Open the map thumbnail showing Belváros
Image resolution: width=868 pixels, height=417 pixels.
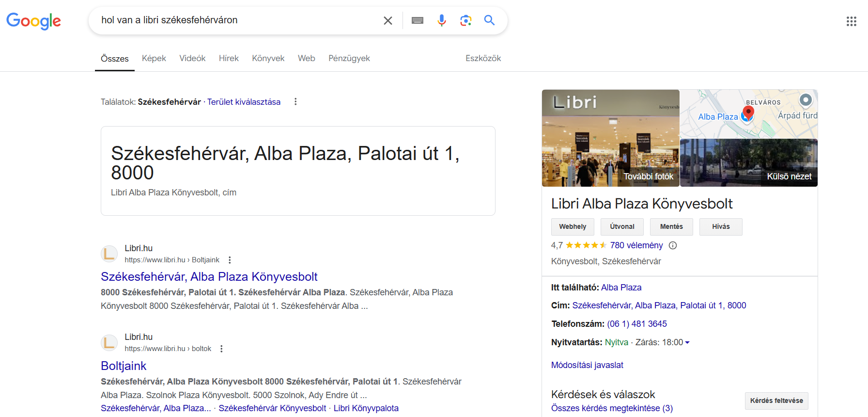[749, 114]
